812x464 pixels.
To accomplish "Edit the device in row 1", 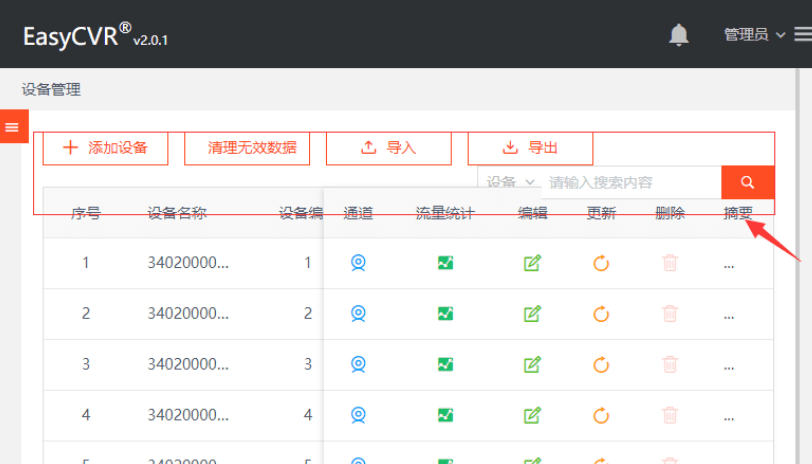I will click(532, 263).
